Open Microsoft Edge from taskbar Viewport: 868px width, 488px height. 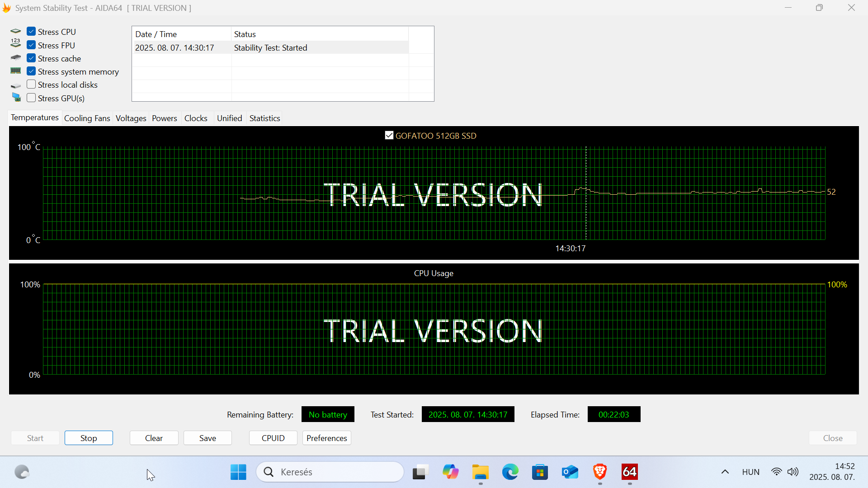click(x=510, y=472)
